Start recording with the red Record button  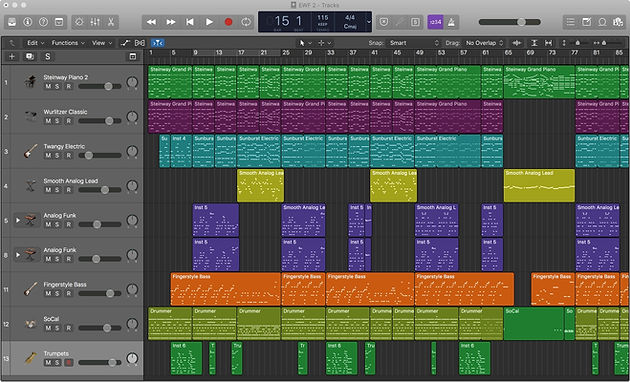click(x=228, y=22)
